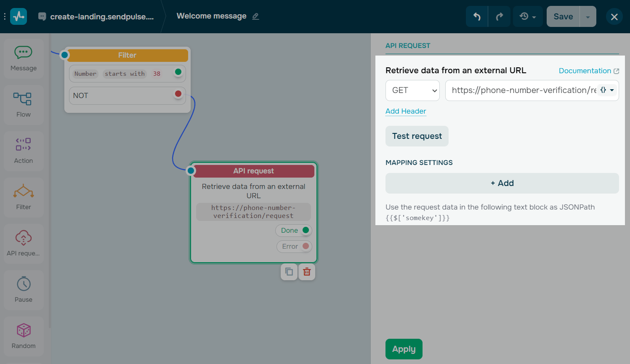Open the variable insertion dropdown in URL field
The image size is (630, 364).
click(607, 90)
